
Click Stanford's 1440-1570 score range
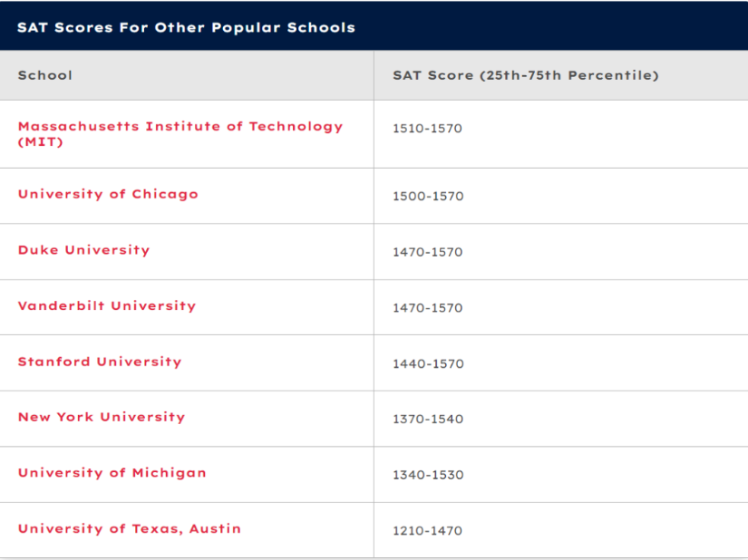coord(427,363)
